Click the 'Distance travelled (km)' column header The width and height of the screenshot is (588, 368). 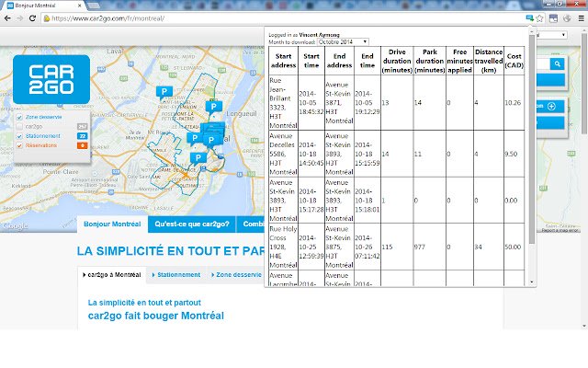(x=489, y=61)
